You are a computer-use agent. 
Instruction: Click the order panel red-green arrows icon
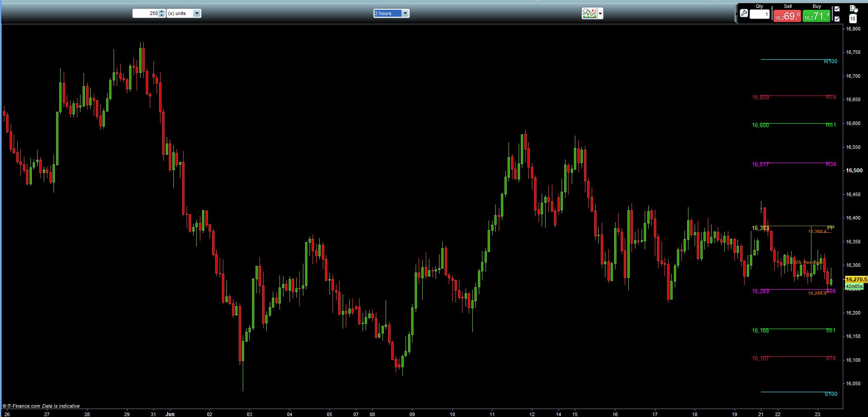pyautogui.click(x=853, y=8)
